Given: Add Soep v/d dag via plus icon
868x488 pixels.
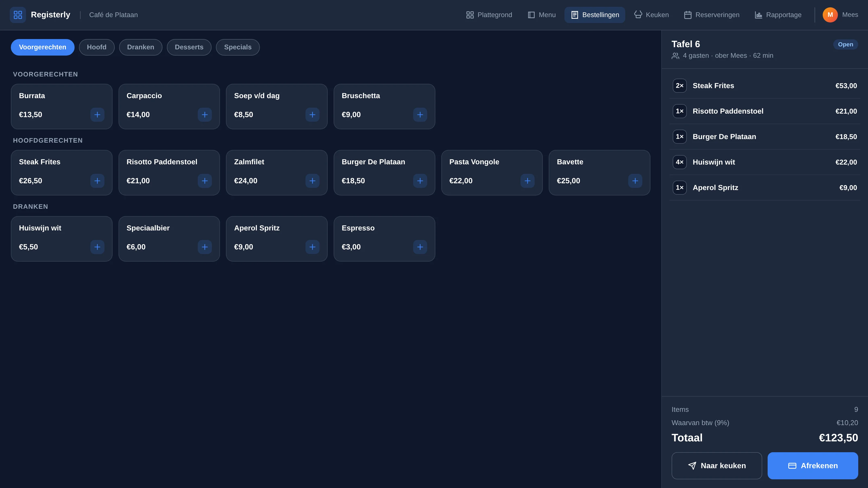Looking at the screenshot, I should tap(312, 114).
